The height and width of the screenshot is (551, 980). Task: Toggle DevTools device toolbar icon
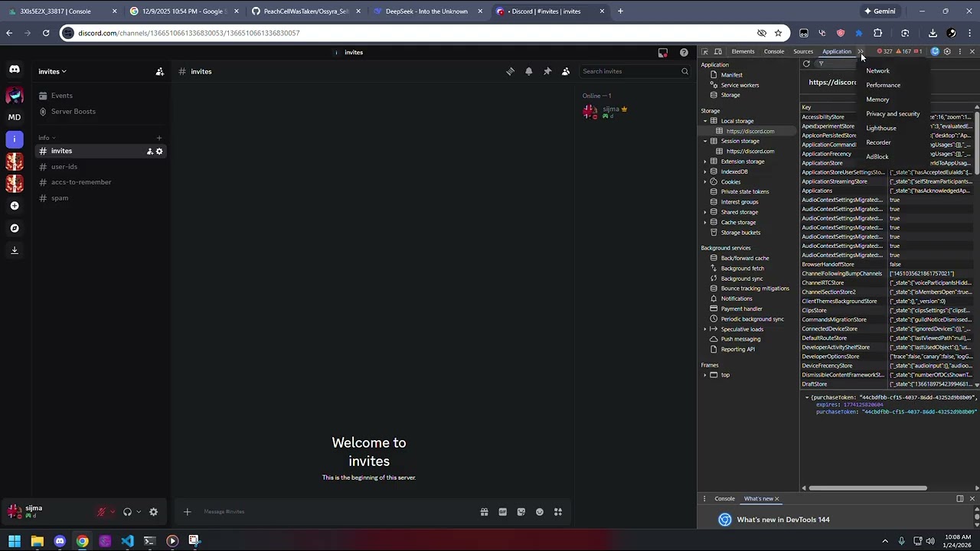click(x=718, y=51)
